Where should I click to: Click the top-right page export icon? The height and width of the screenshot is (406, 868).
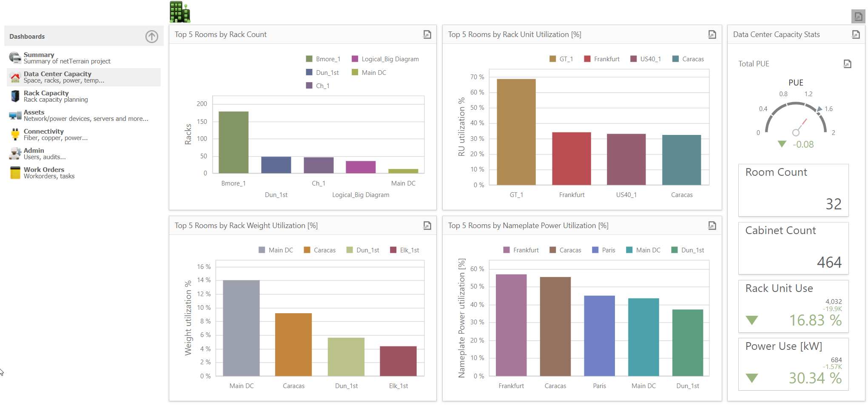pyautogui.click(x=858, y=17)
